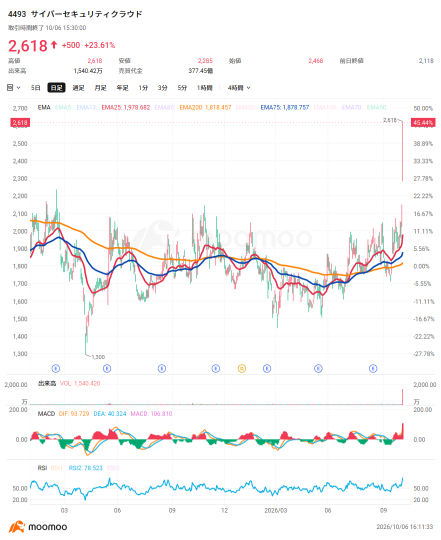Click the 前日終値 2,118 value
441x540 pixels.
click(426, 61)
